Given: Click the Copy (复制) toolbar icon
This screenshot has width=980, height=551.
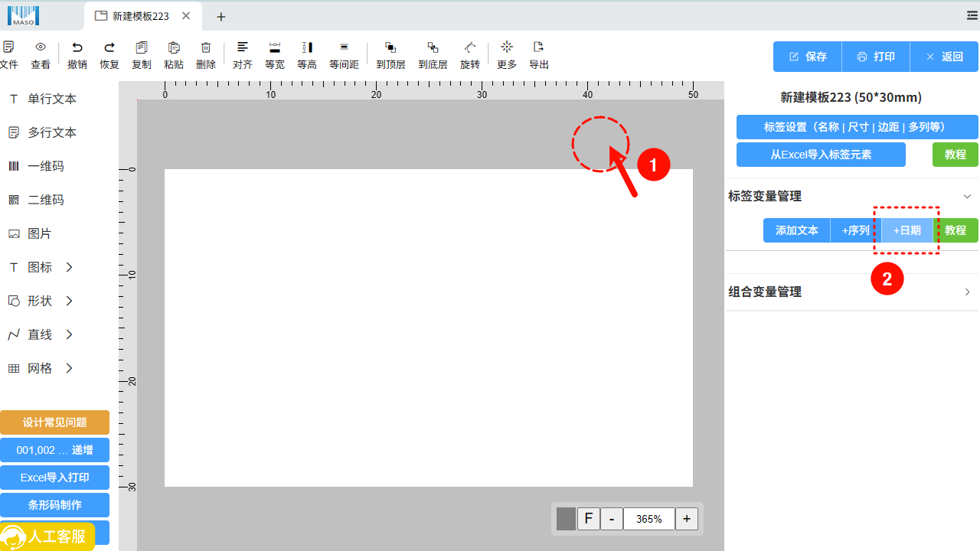Looking at the screenshot, I should 141,47.
